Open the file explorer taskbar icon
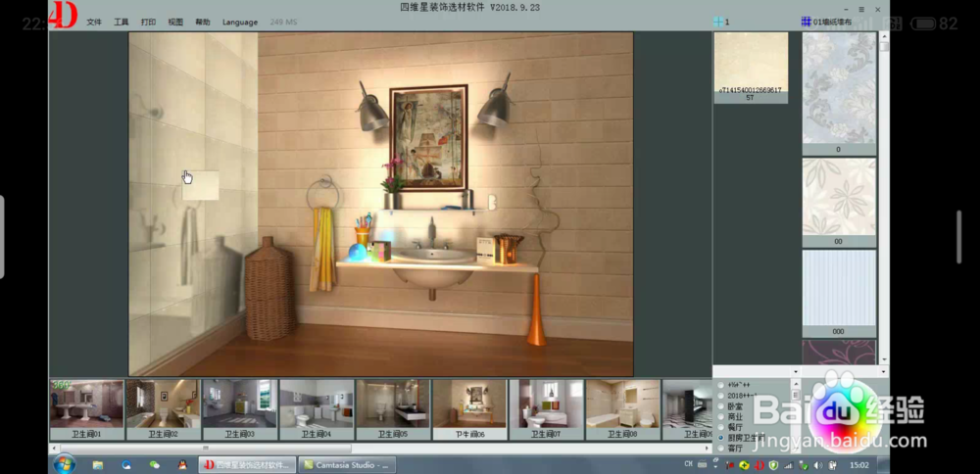The height and width of the screenshot is (474, 980). click(x=98, y=465)
